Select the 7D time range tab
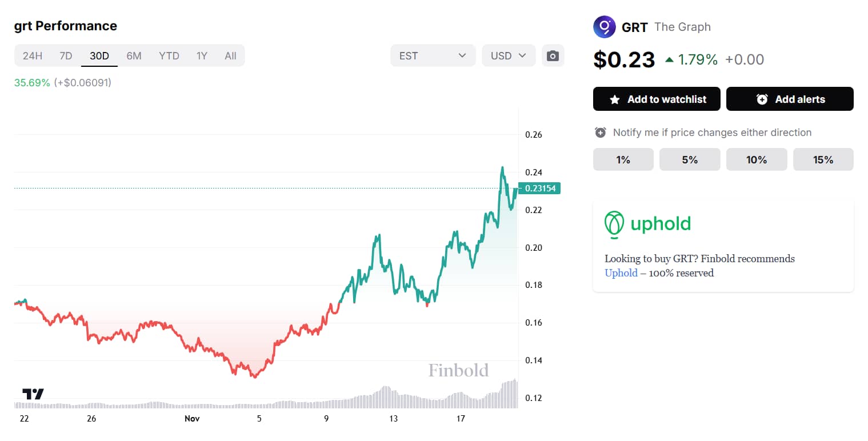 (x=66, y=55)
